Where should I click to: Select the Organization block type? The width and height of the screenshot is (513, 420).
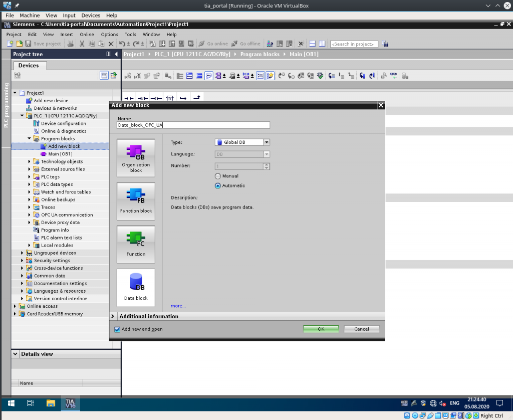coord(136,158)
